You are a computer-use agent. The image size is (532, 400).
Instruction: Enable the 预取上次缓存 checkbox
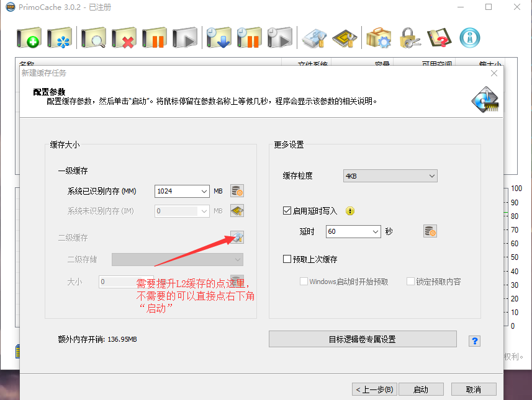[x=287, y=259]
